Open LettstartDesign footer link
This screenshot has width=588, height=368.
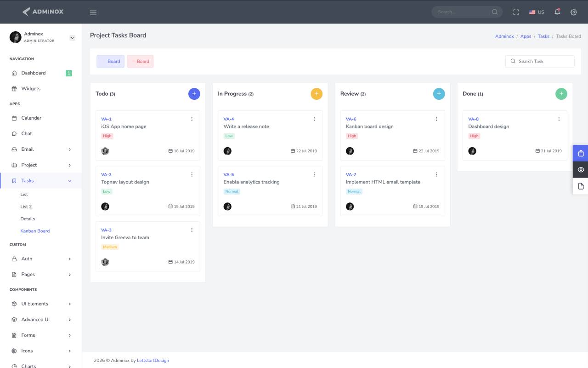[x=153, y=361]
